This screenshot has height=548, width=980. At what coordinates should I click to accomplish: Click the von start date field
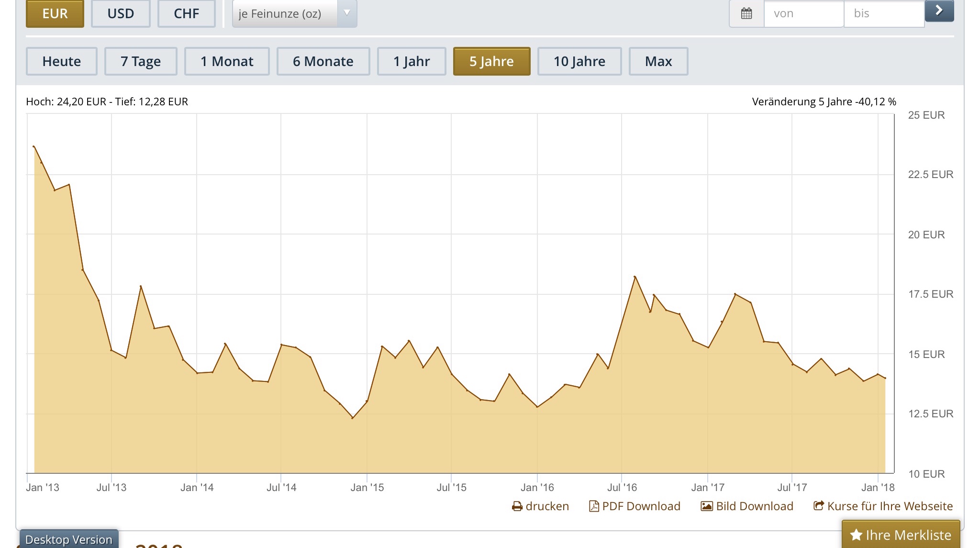click(803, 13)
